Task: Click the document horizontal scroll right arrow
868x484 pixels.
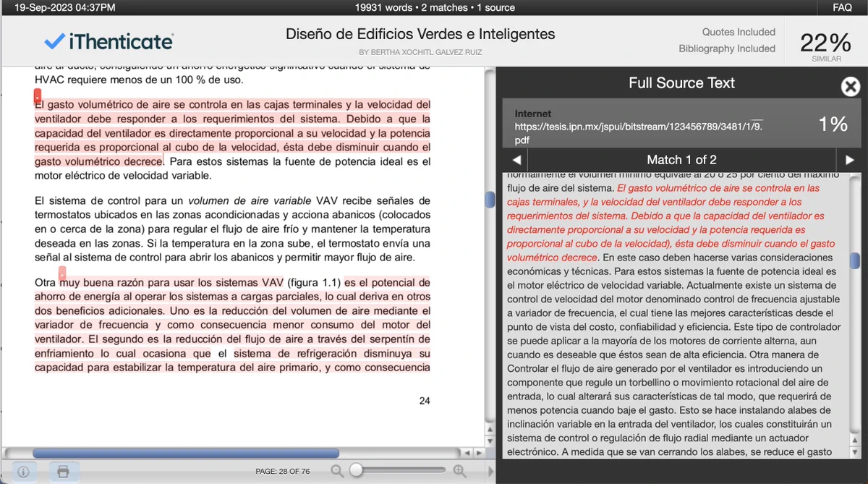Action: pyautogui.click(x=477, y=453)
